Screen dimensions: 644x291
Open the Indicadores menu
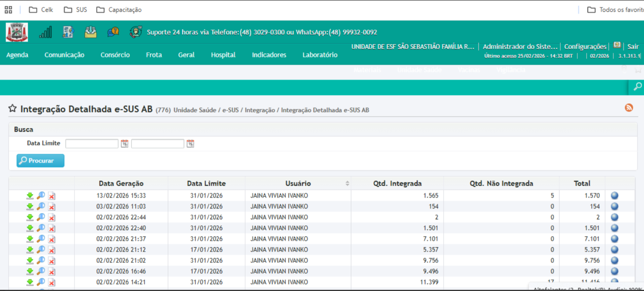tap(269, 55)
